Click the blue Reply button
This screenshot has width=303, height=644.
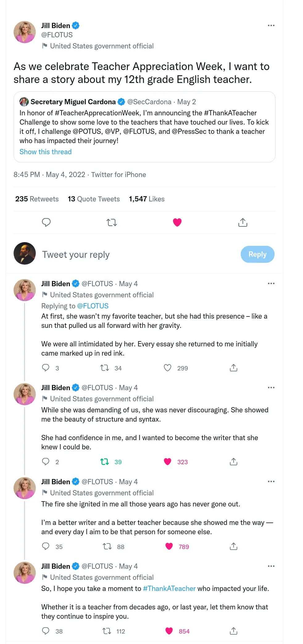[257, 254]
